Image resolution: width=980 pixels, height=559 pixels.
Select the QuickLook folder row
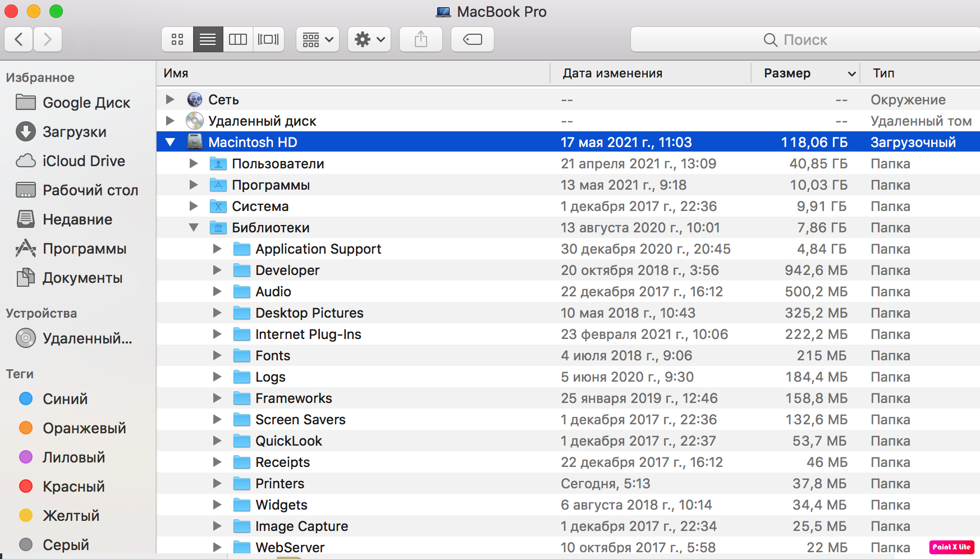coord(568,441)
